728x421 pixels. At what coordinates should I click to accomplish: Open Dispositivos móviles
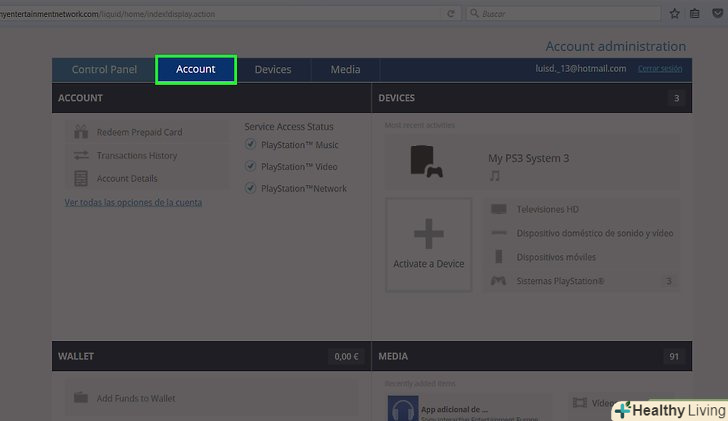pos(556,257)
